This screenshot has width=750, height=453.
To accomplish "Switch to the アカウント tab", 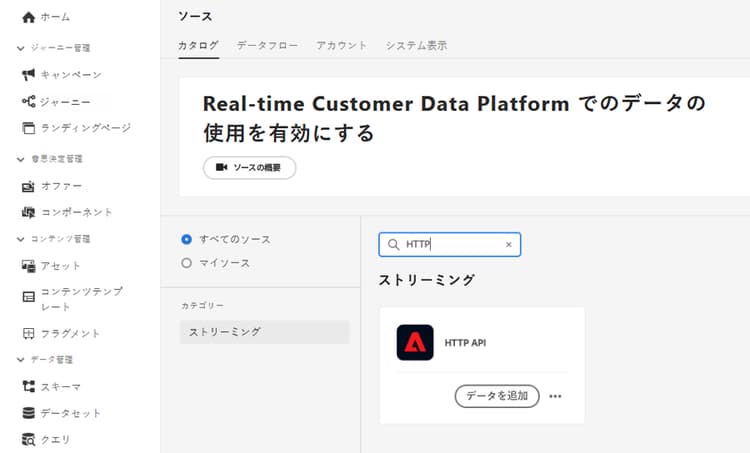I will (x=342, y=45).
